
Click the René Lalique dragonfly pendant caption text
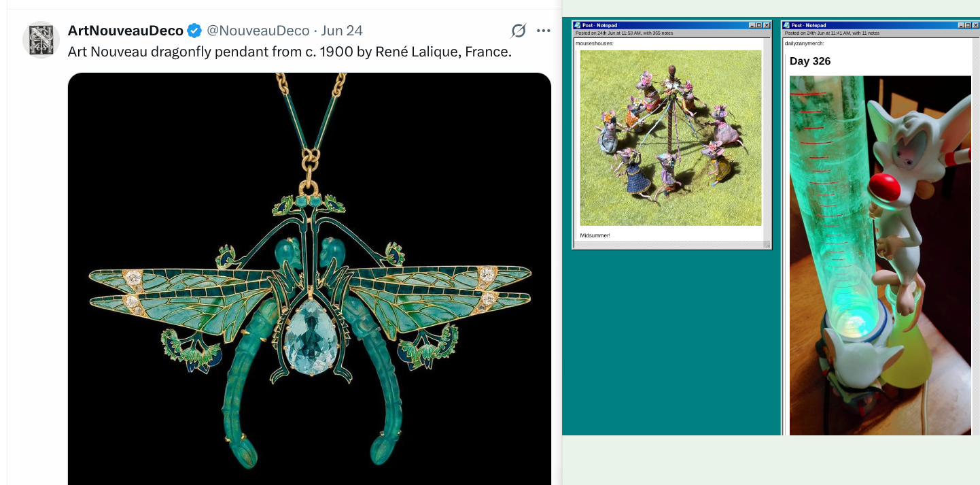(x=290, y=52)
